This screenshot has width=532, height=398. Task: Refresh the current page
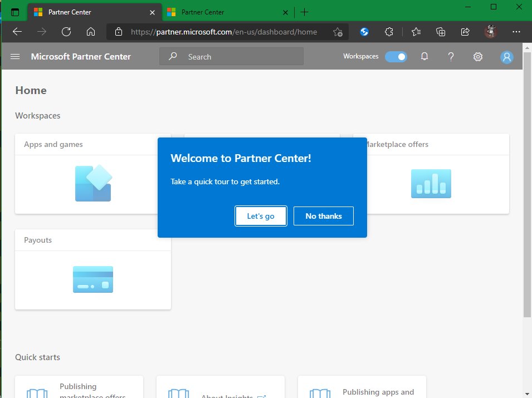pyautogui.click(x=66, y=32)
